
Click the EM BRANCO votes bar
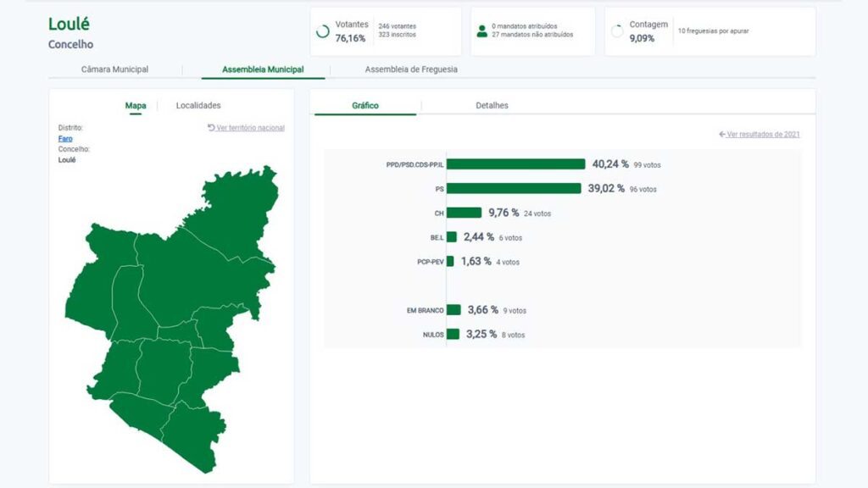point(453,310)
